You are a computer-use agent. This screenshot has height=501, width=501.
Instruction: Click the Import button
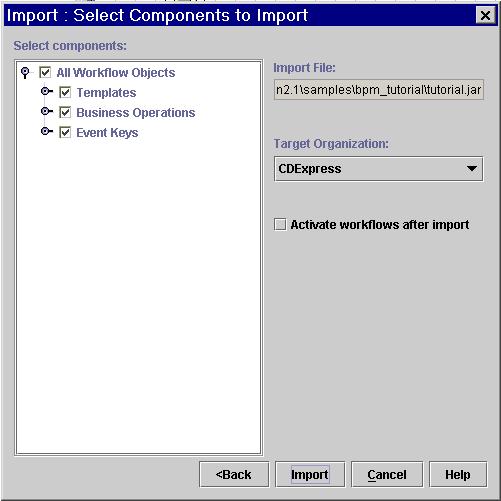[x=310, y=474]
